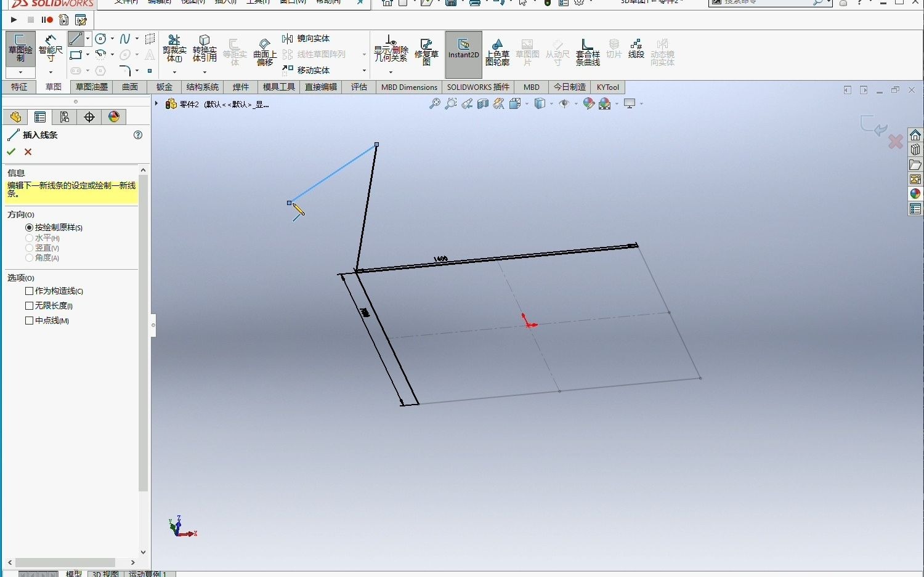This screenshot has width=924, height=577.
Task: Click Offset on Surface (曲面上偏移)
Action: [265, 52]
